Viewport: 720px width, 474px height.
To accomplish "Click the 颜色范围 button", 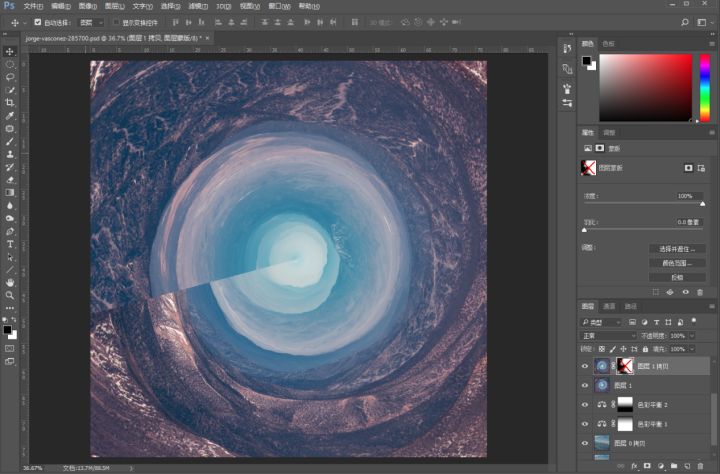I will click(677, 262).
